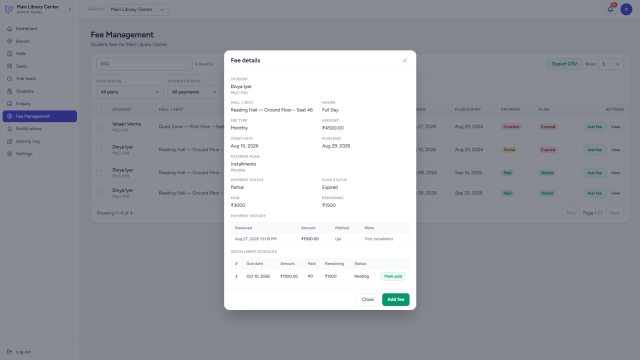Click the Overdue payment badge
Image resolution: width=640 pixels, height=360 pixels.
coord(511,127)
